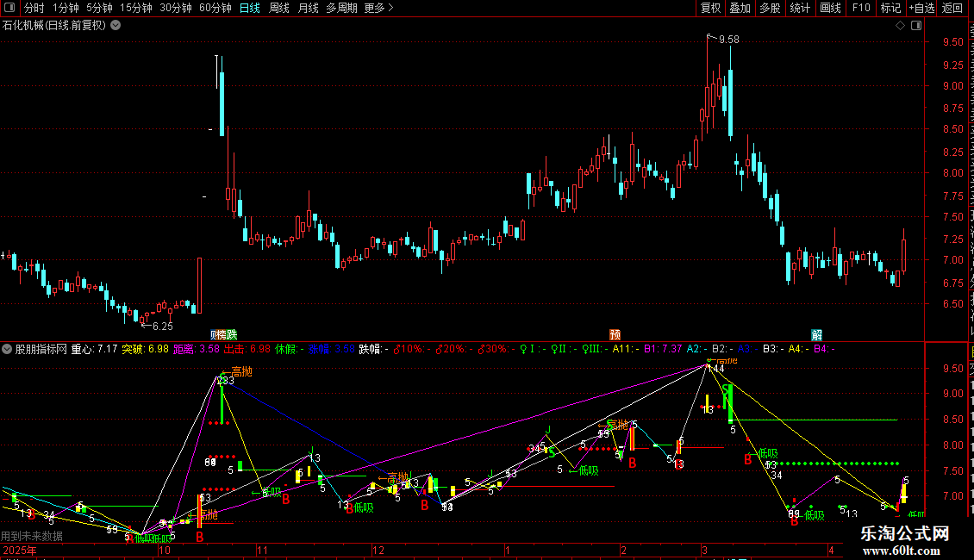The image size is (974, 560).
Task: Click the 预 forecast marker icon
Action: point(615,334)
